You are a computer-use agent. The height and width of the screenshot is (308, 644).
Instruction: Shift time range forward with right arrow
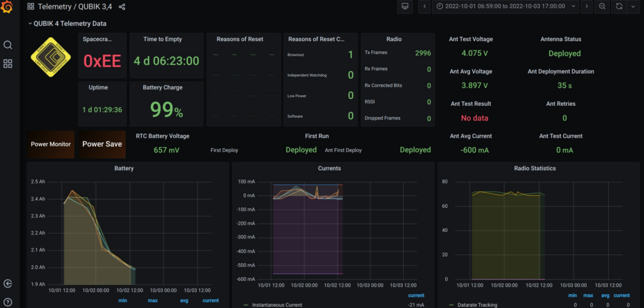point(586,6)
